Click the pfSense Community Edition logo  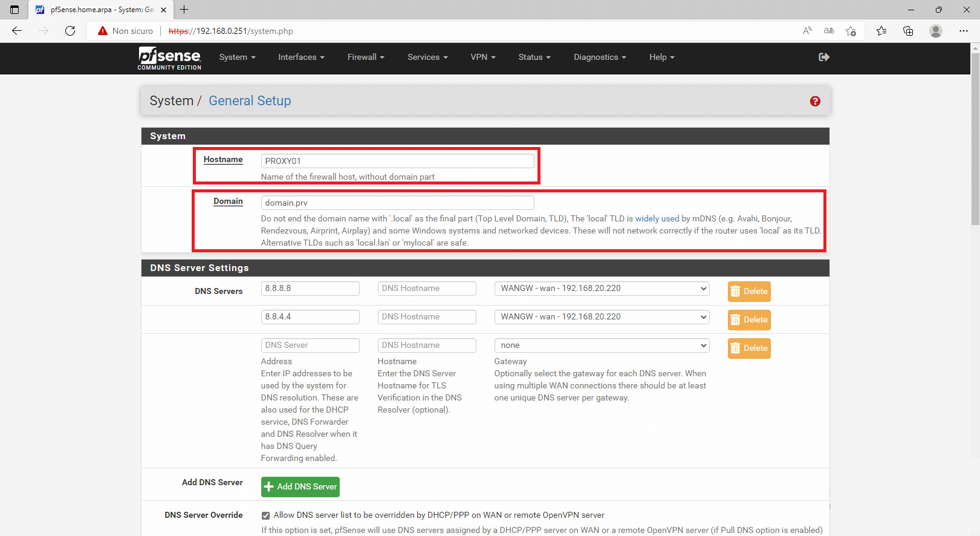(x=169, y=58)
